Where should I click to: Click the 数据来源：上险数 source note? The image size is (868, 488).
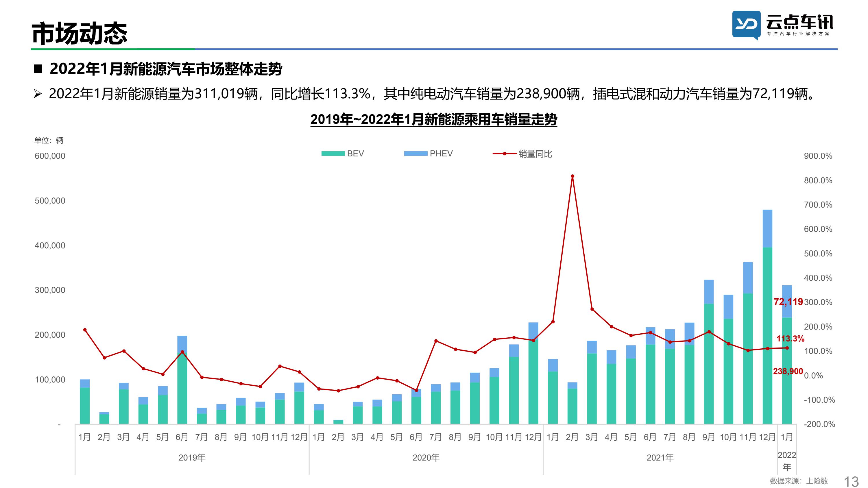pos(799,481)
